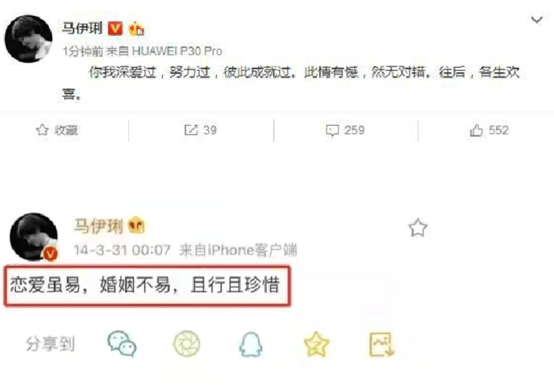Click the highlighted 恋爱虽易 post text
Viewport: 554px width, 392px height.
pos(147,286)
